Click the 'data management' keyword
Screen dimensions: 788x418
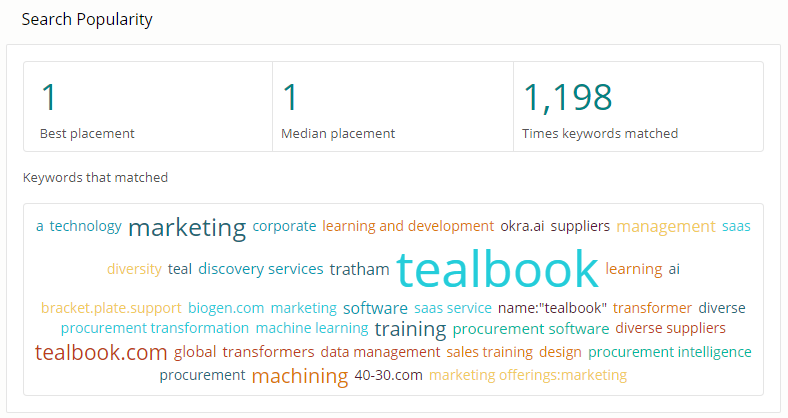tap(380, 352)
